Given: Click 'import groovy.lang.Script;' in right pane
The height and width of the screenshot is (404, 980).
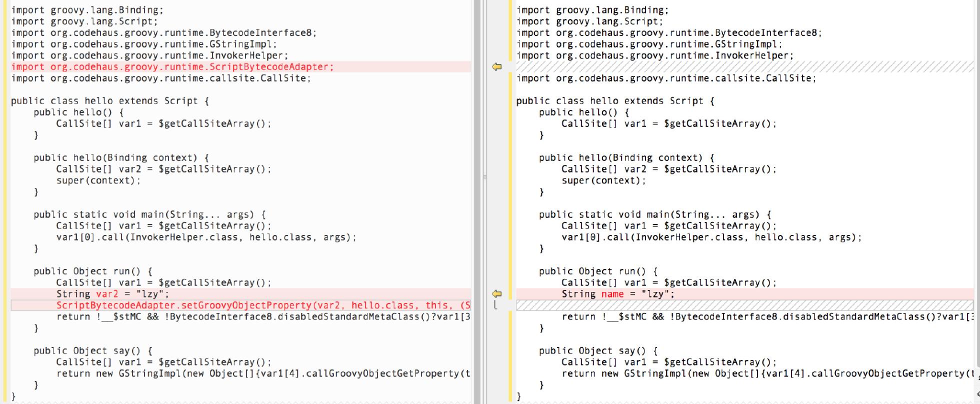Looking at the screenshot, I should [x=590, y=21].
